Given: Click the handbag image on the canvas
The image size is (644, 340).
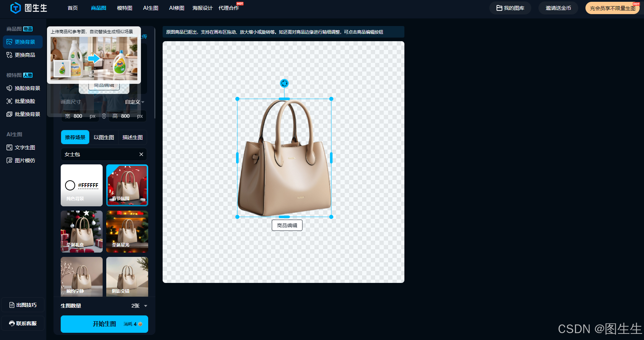Looking at the screenshot, I should point(284,158).
